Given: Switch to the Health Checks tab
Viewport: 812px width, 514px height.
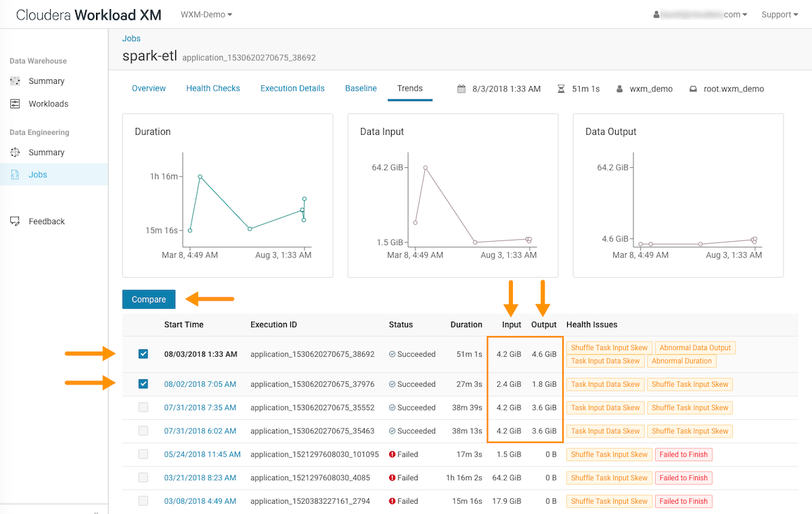Looking at the screenshot, I should (x=213, y=88).
